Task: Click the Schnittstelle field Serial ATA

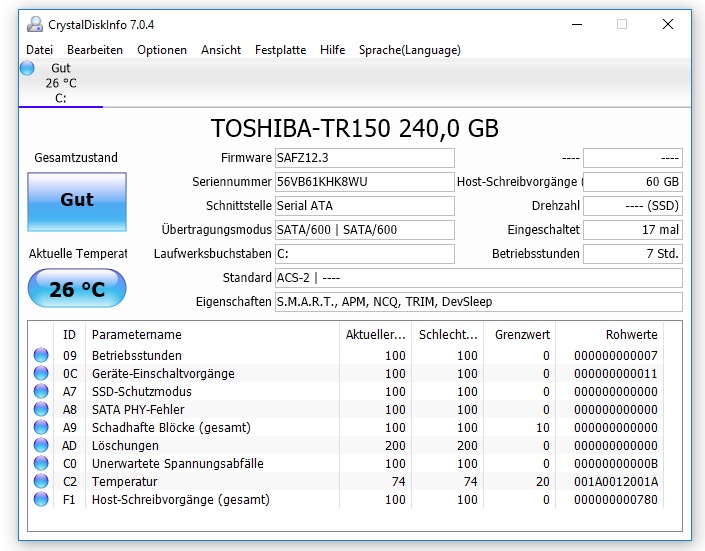Action: [365, 206]
